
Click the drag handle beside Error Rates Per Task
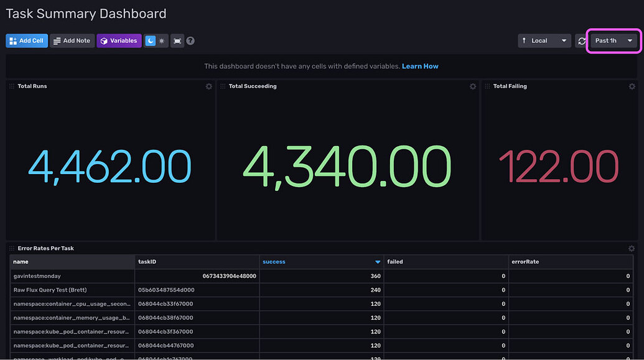click(x=11, y=248)
